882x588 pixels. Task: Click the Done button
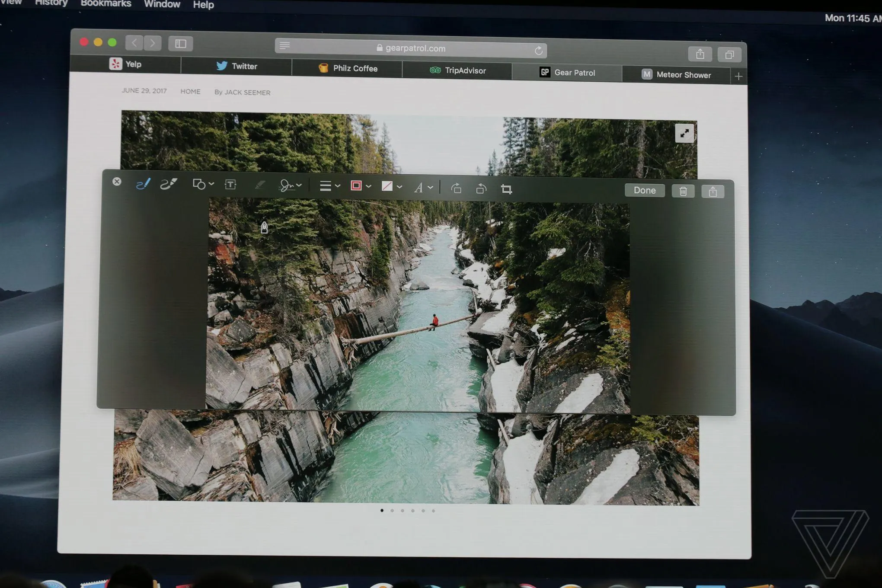(644, 190)
